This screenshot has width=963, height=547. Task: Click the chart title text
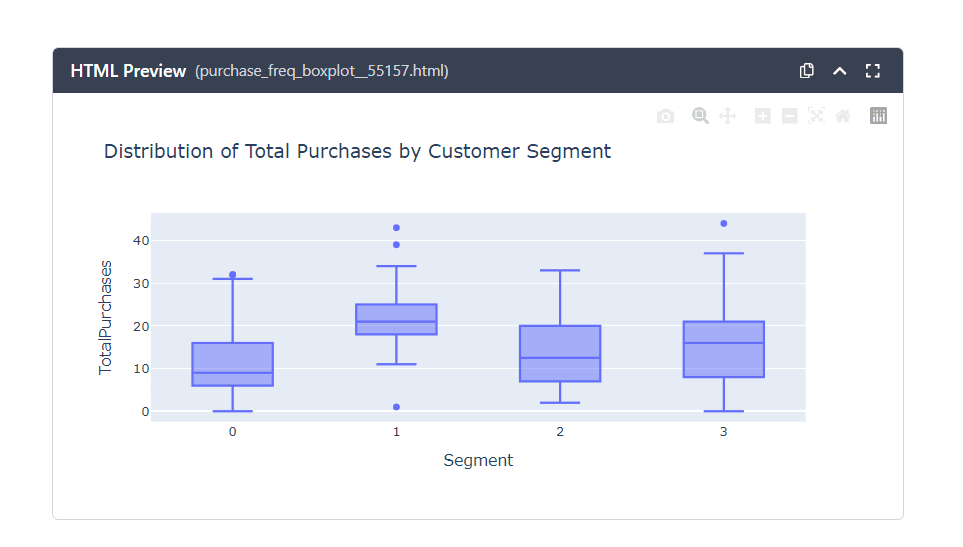[x=357, y=152]
